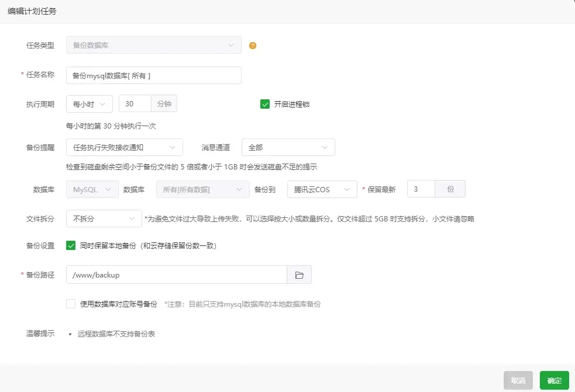This screenshot has width=575, height=392.
Task: Open the 任务类型 dropdown showing 备份数据库
Action: click(153, 45)
